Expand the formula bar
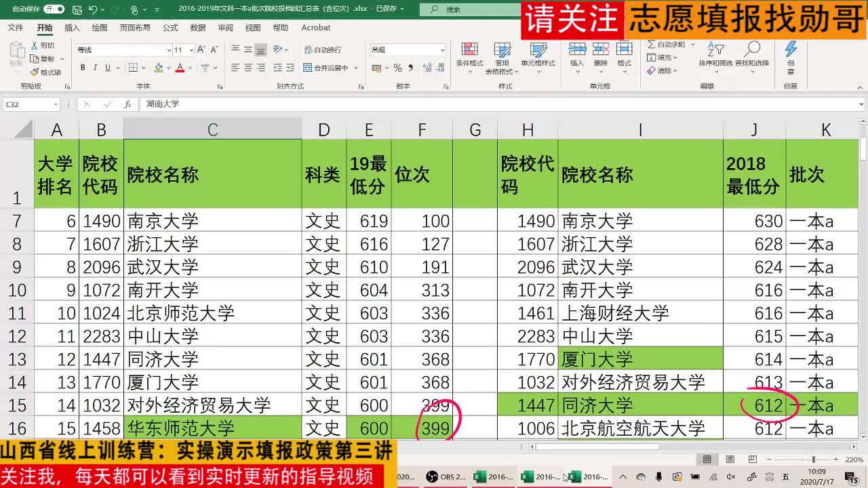 tap(861, 104)
